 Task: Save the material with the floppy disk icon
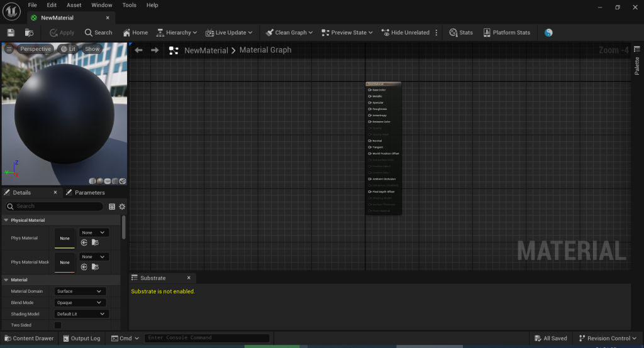point(11,33)
